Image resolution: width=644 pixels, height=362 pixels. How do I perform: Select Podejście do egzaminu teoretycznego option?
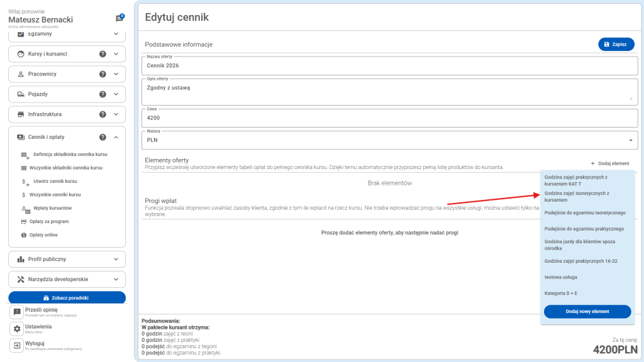(x=585, y=213)
